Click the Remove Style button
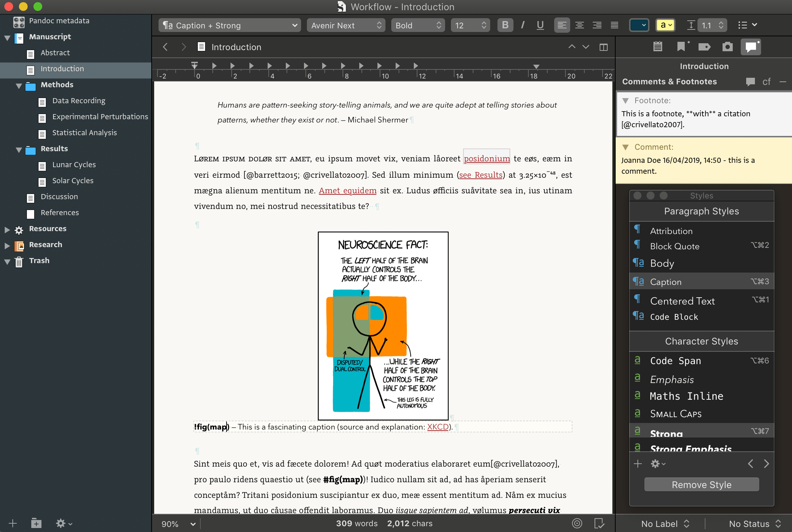792x532 pixels. click(x=701, y=485)
